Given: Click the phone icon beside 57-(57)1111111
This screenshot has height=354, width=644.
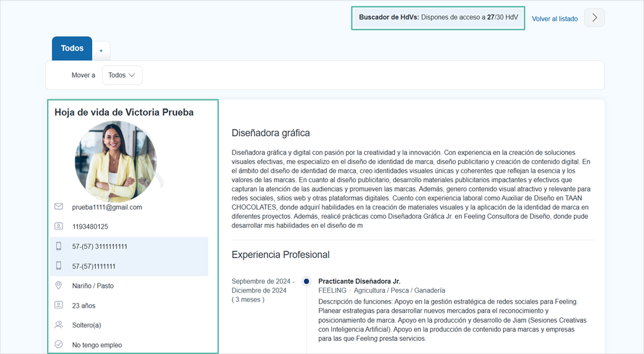Looking at the screenshot, I should click(x=59, y=266).
